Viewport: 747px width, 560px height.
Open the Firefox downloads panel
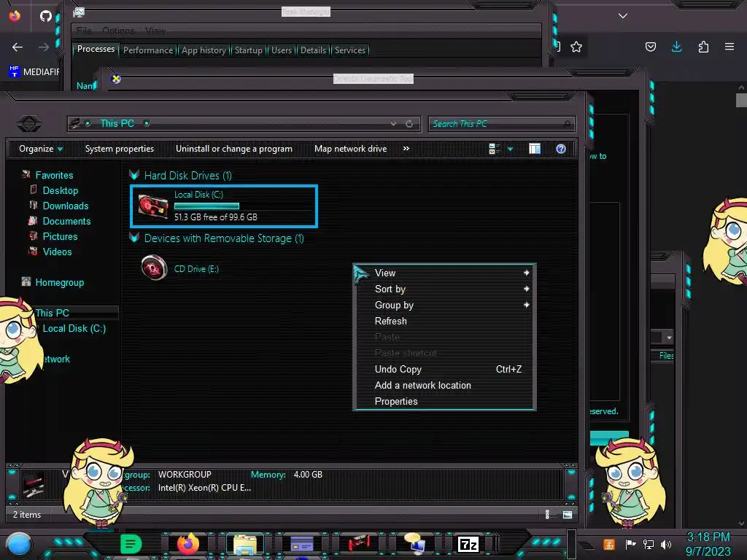(676, 47)
